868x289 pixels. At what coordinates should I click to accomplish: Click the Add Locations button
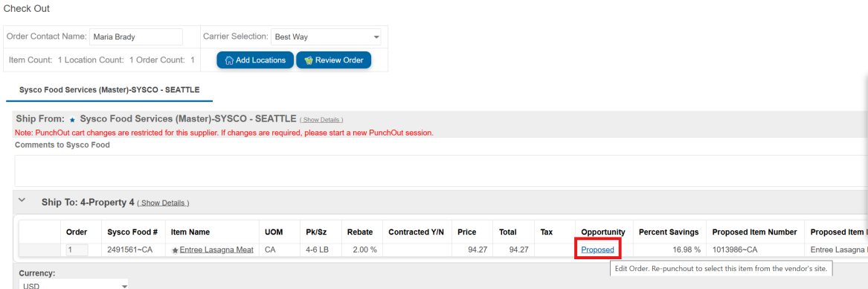255,60
